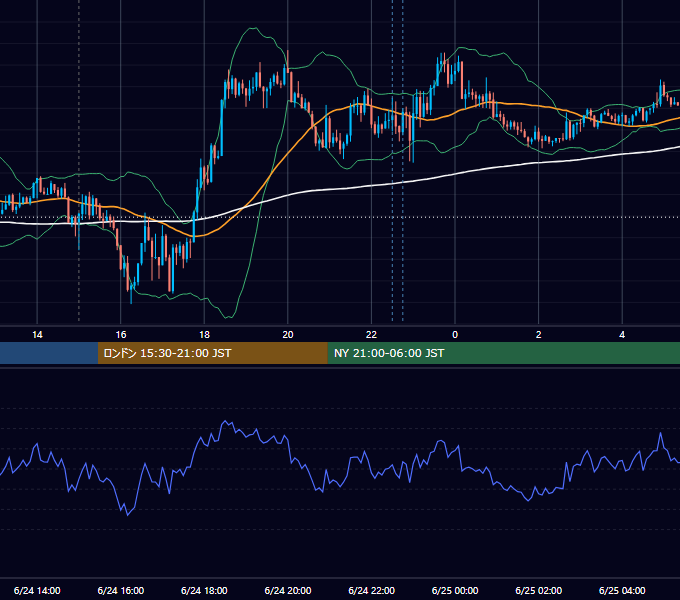Click the blue session bar before London

(x=49, y=353)
